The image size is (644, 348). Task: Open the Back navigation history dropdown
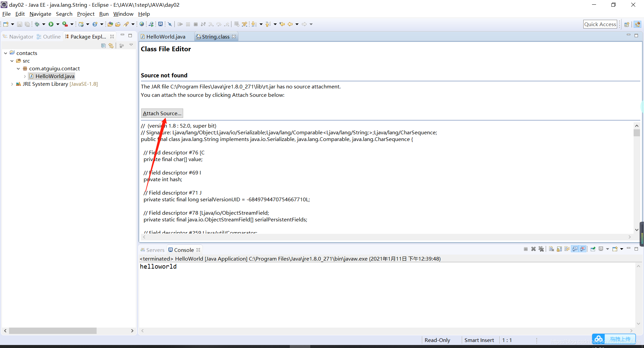pos(297,24)
